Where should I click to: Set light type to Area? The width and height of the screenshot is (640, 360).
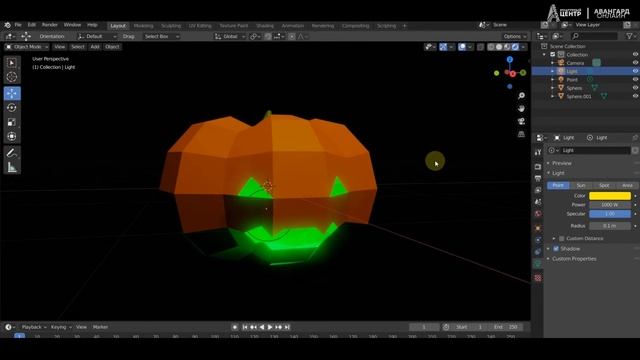coord(627,185)
